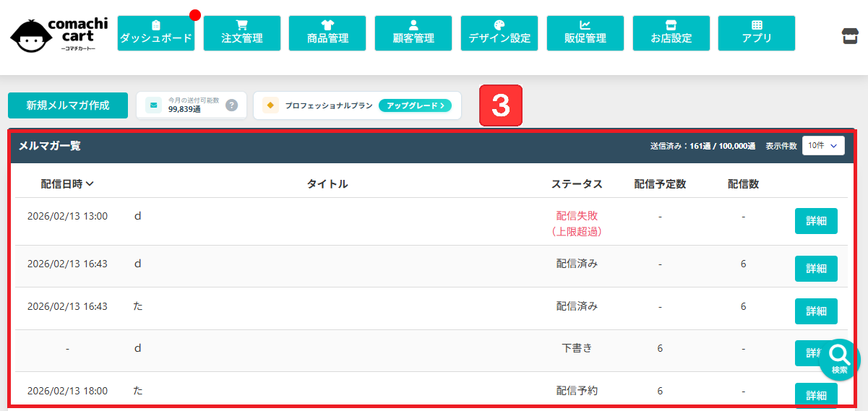Image resolution: width=868 pixels, height=411 pixels.
Task: Navigate to 販促管理
Action: pos(585,33)
